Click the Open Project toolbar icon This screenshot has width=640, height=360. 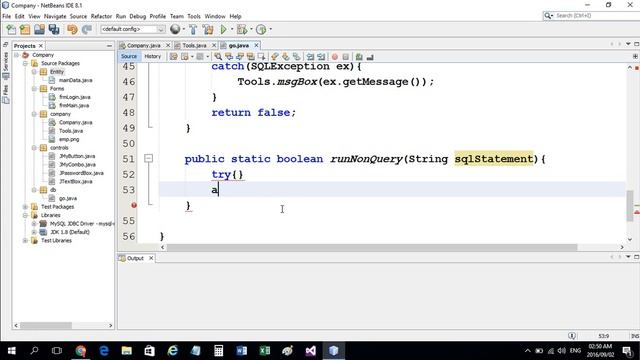click(39, 29)
